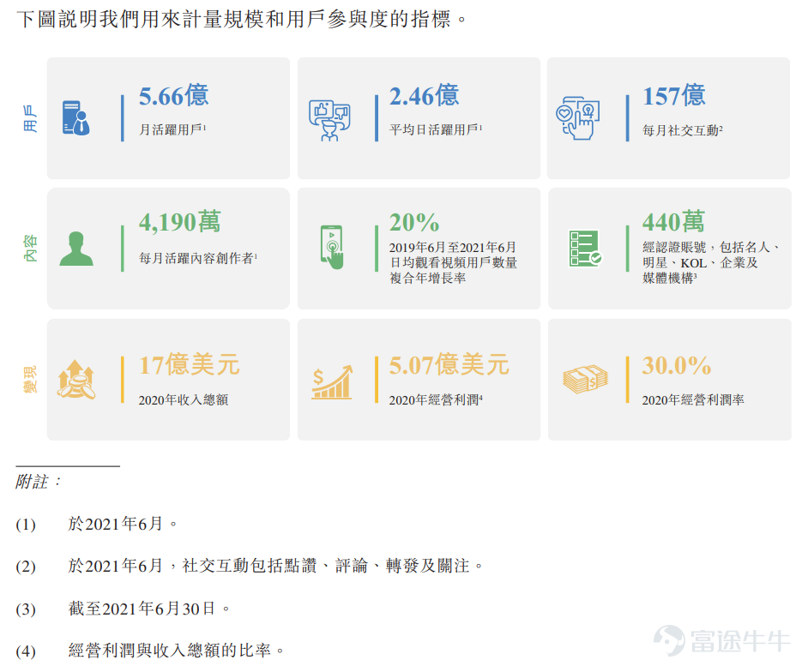Click the daily active users thumbs-up icon
Viewport: 808px width, 672px height.
[x=329, y=121]
